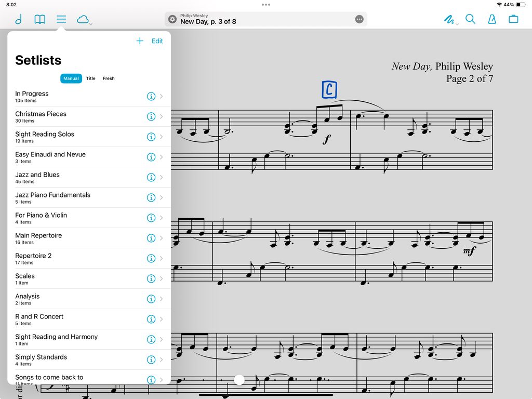Tap Edit in the Setlists panel
Screen dimensions: 532x399
(x=157, y=41)
